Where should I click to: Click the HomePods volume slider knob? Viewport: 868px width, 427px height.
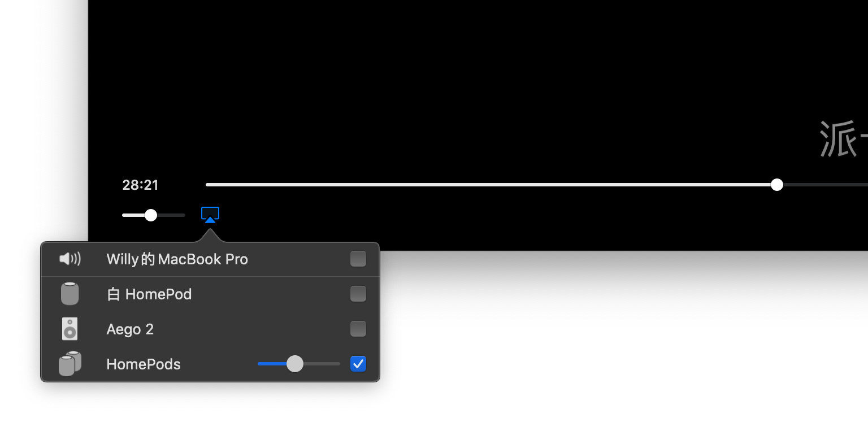point(295,364)
